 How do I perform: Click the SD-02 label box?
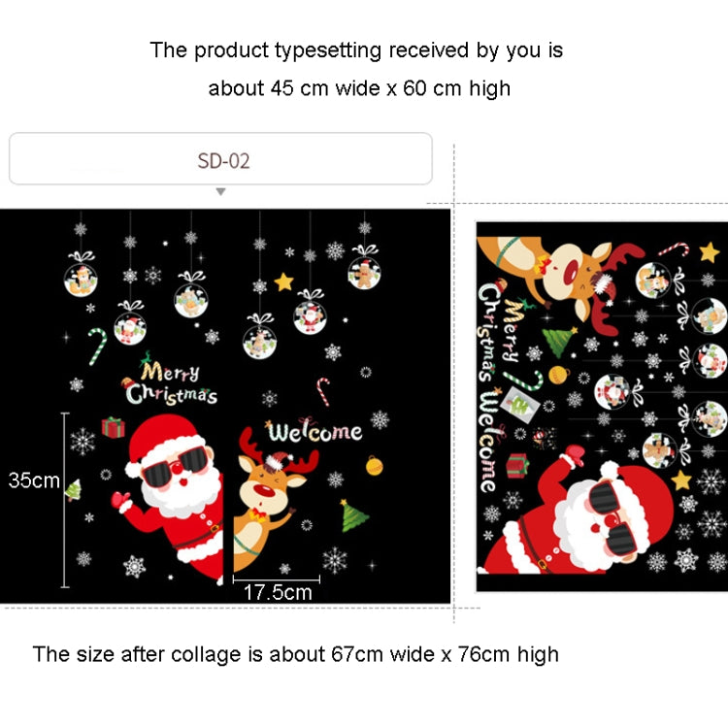(x=220, y=159)
